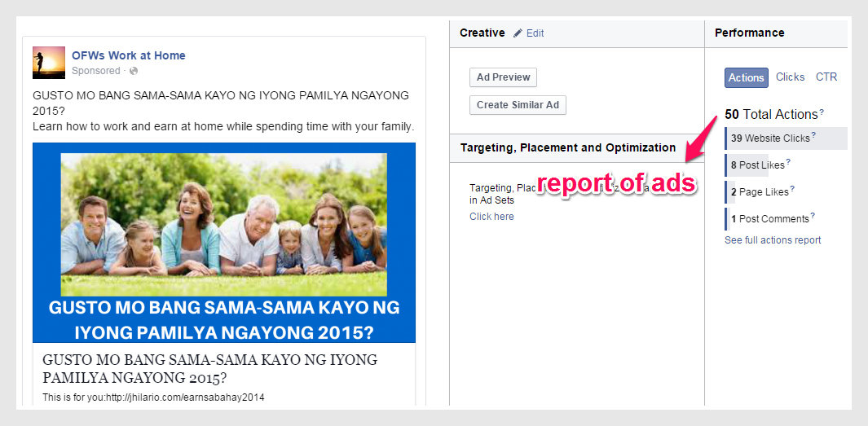Click the help icon beside Post Likes
Screen dimensions: 868x426
click(x=788, y=163)
